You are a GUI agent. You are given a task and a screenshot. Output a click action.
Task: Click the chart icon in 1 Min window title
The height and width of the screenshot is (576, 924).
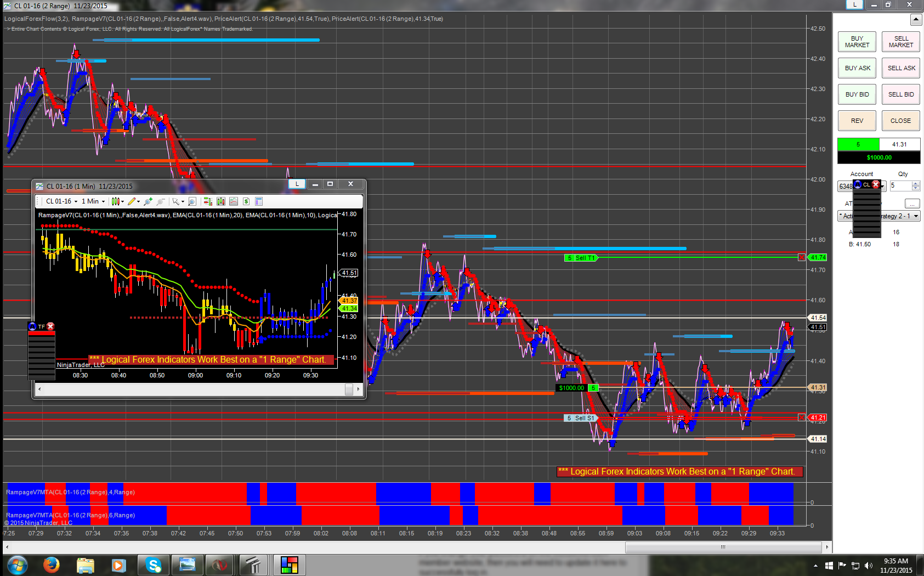[x=39, y=187]
